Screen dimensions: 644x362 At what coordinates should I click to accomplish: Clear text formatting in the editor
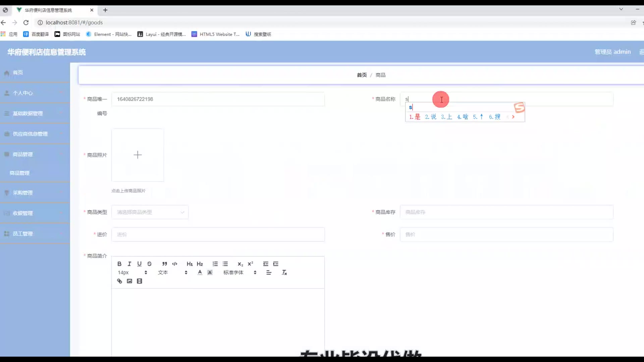point(284,273)
